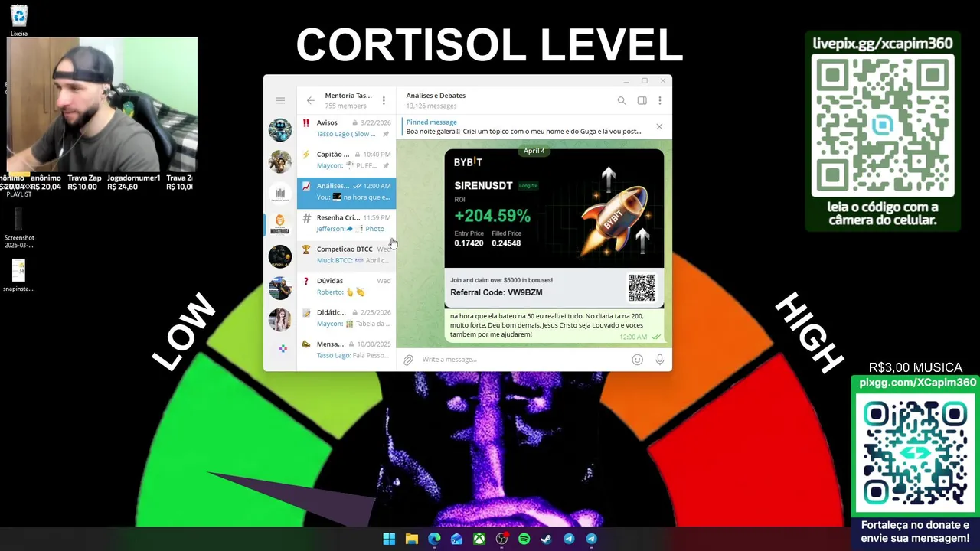This screenshot has width=980, height=551.
Task: Record voice message with microphone icon
Action: [659, 360]
